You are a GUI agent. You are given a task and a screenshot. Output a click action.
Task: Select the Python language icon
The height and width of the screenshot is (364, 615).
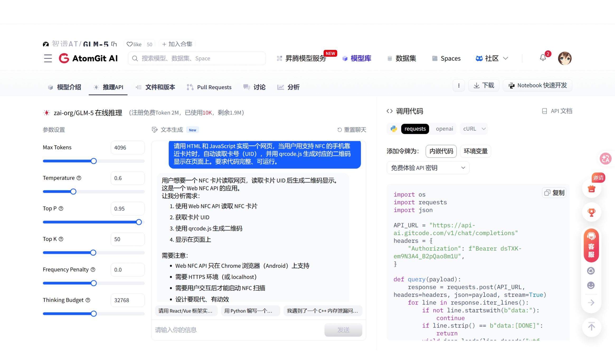(394, 129)
